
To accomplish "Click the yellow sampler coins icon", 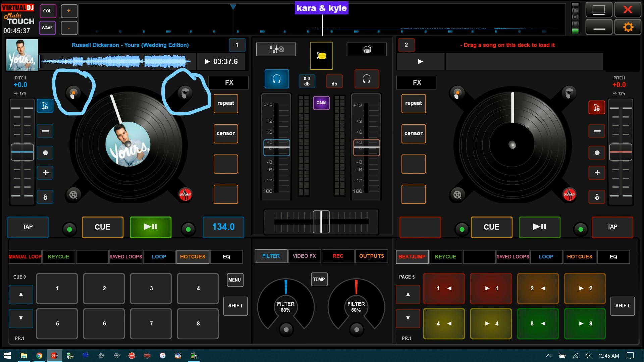I will 321,56.
